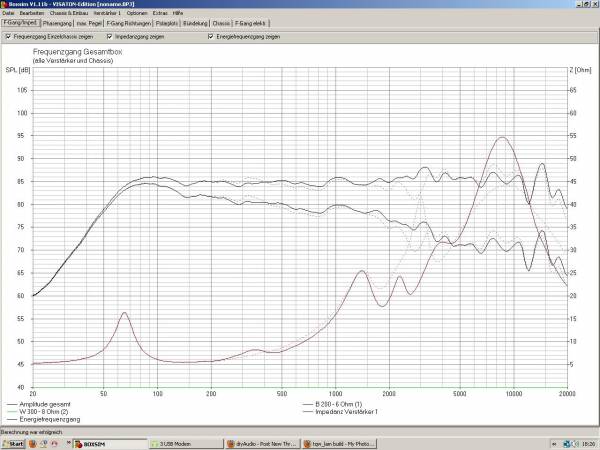Click the Impedanz Verstärker 1 legend entry

click(340, 412)
